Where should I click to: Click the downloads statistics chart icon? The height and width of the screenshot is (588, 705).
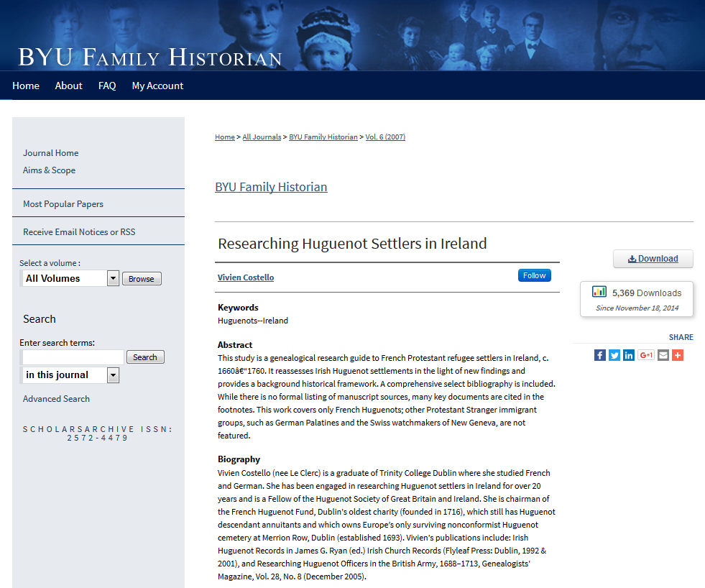(599, 292)
